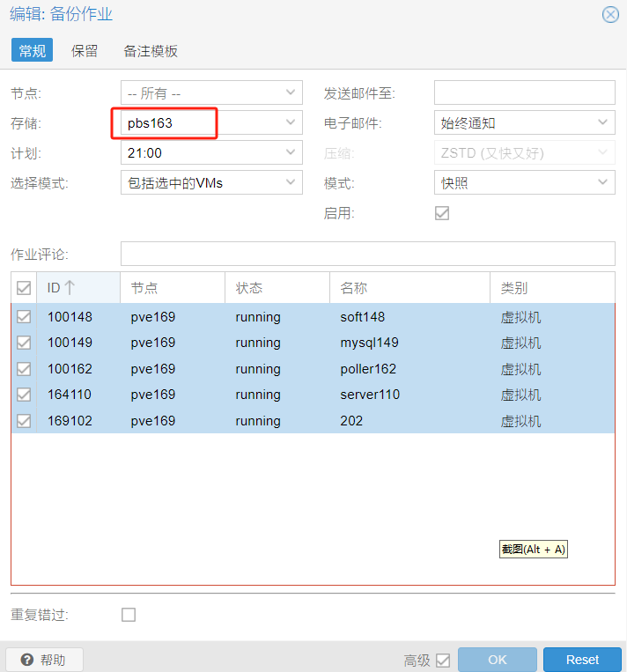The width and height of the screenshot is (627, 672).
Task: Select the mysql149 name cell
Action: coord(409,343)
